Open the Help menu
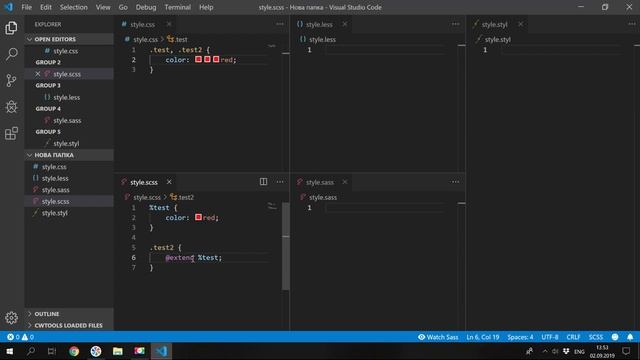The height and width of the screenshot is (360, 640). click(x=206, y=7)
